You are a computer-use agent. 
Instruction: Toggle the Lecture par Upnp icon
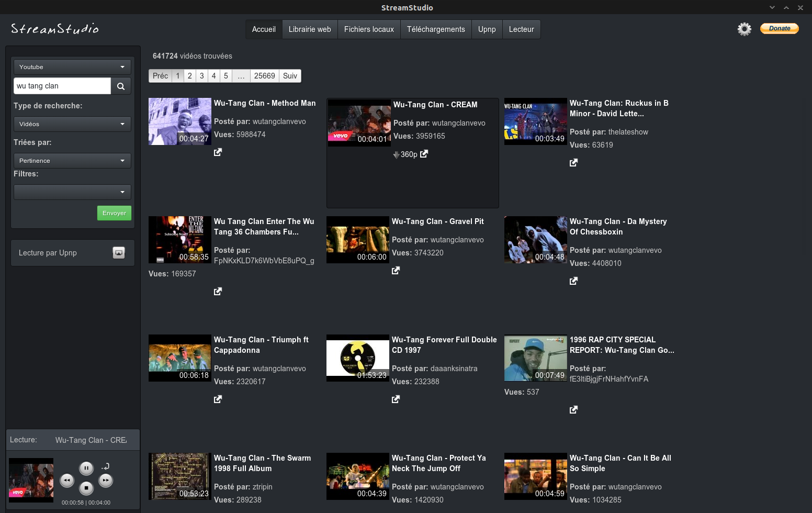(x=119, y=253)
